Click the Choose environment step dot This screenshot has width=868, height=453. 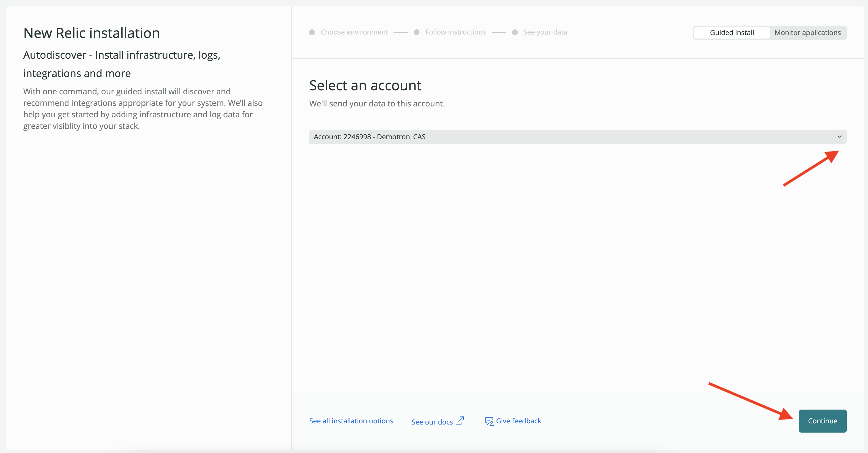click(x=312, y=32)
